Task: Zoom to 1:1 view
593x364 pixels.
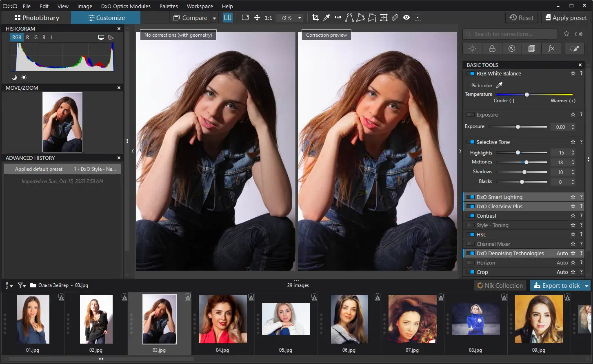Action: 269,18
